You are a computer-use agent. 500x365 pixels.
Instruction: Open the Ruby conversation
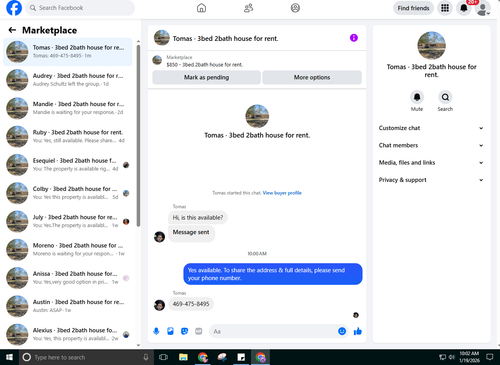68,137
